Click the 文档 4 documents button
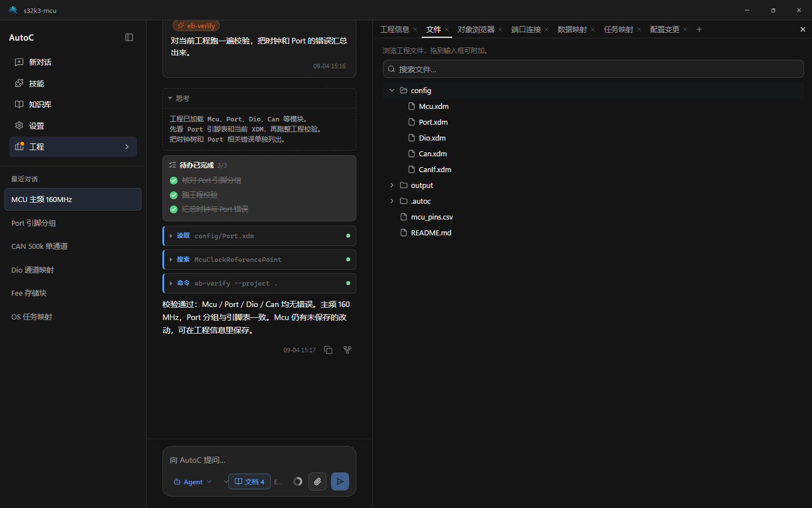Screen dimensions: 812x508 click(x=249, y=481)
